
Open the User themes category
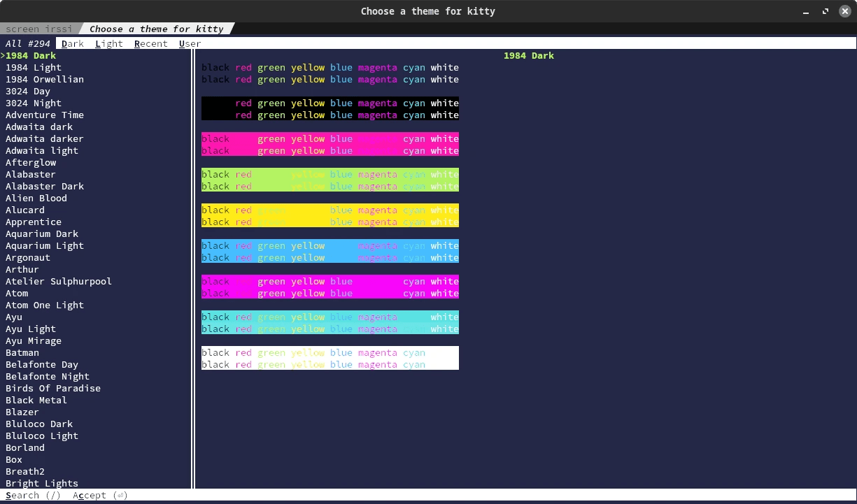(190, 43)
